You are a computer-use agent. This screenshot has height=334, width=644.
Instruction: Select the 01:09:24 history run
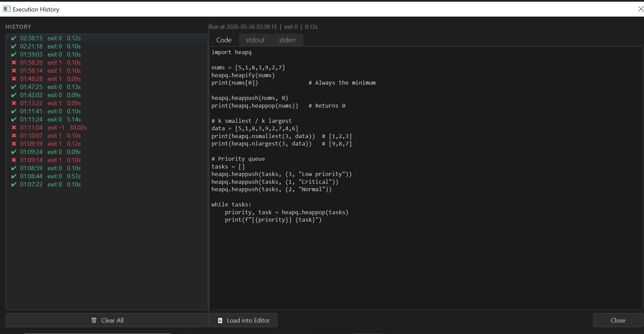(107, 152)
